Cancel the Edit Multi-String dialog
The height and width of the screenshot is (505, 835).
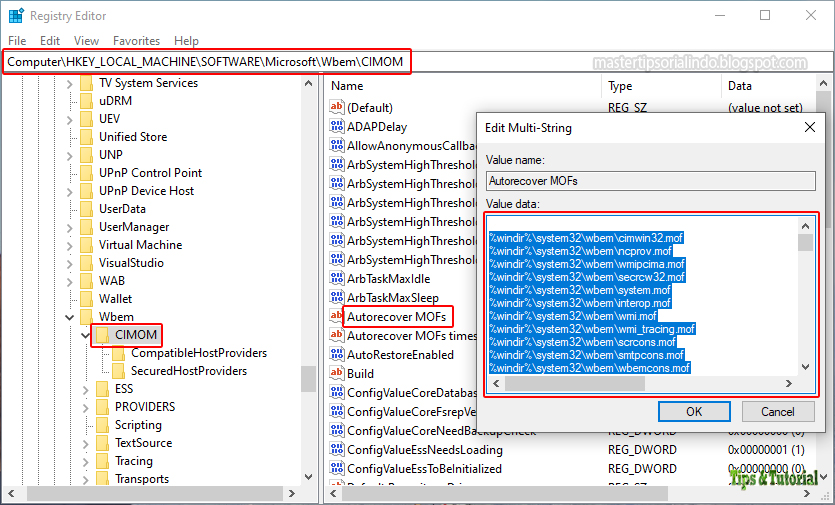click(x=777, y=411)
